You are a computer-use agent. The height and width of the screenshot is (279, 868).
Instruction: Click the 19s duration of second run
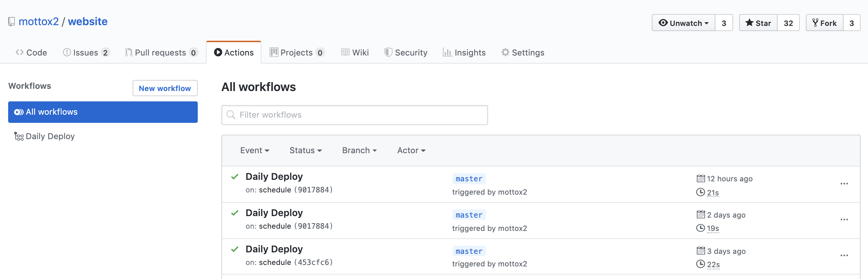713,228
